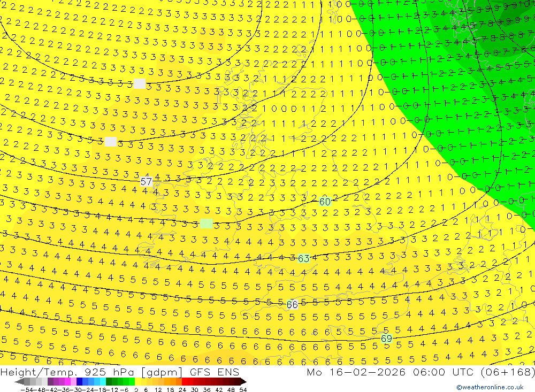This screenshot has width=535, height=392.
Task: Click the left arrow end of color scale
Action: [19, 381]
